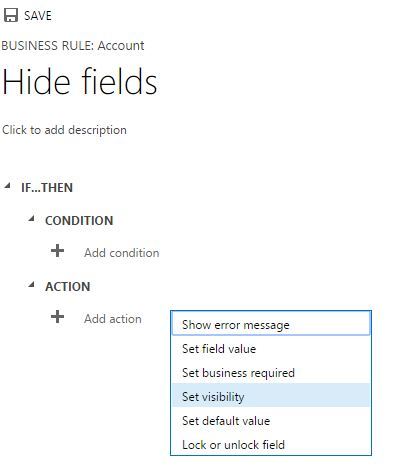402x475 pixels.
Task: Pick Set business required action
Action: (271, 373)
